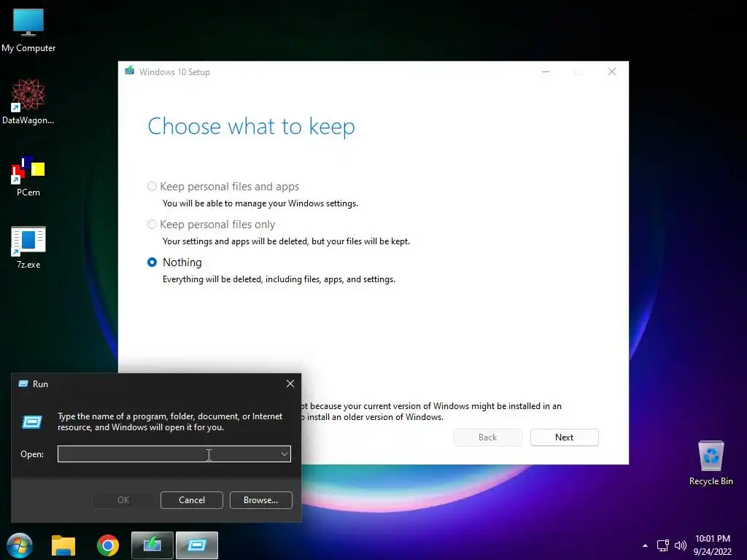The height and width of the screenshot is (560, 747).
Task: Click the Run dialog description text
Action: (169, 422)
